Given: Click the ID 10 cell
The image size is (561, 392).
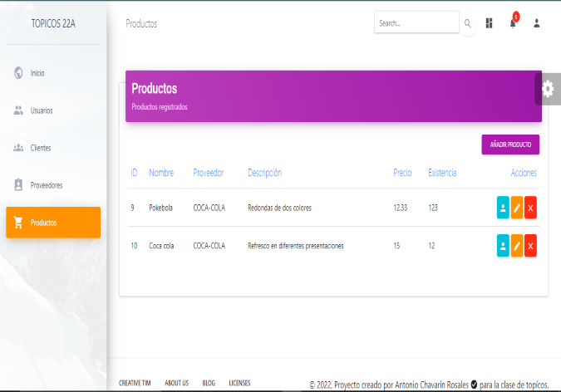Looking at the screenshot, I should pos(134,246).
